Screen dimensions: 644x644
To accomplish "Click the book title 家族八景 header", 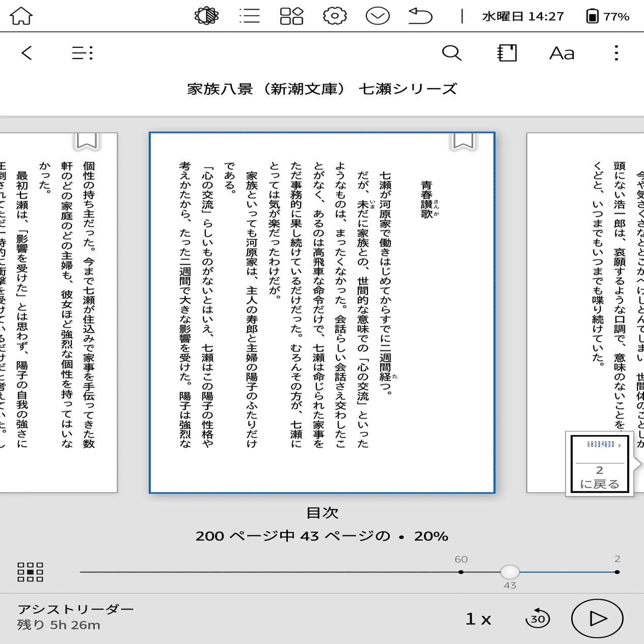I will click(322, 89).
